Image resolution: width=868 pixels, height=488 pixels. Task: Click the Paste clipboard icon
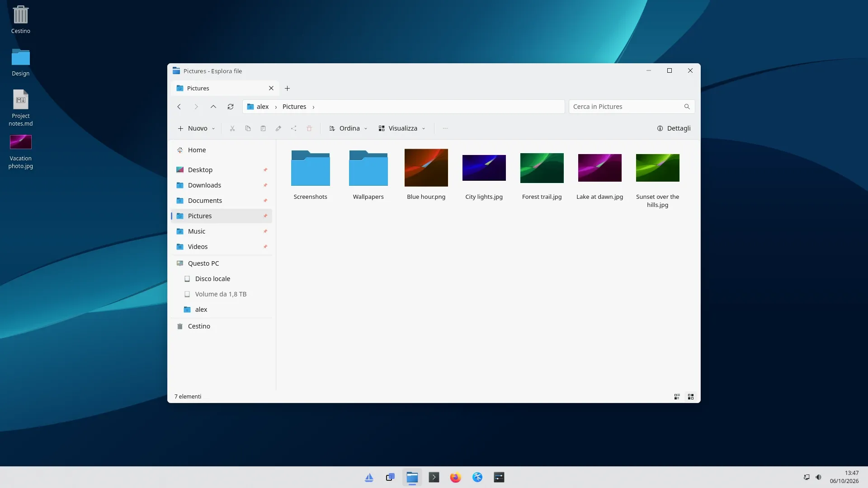[x=263, y=128]
